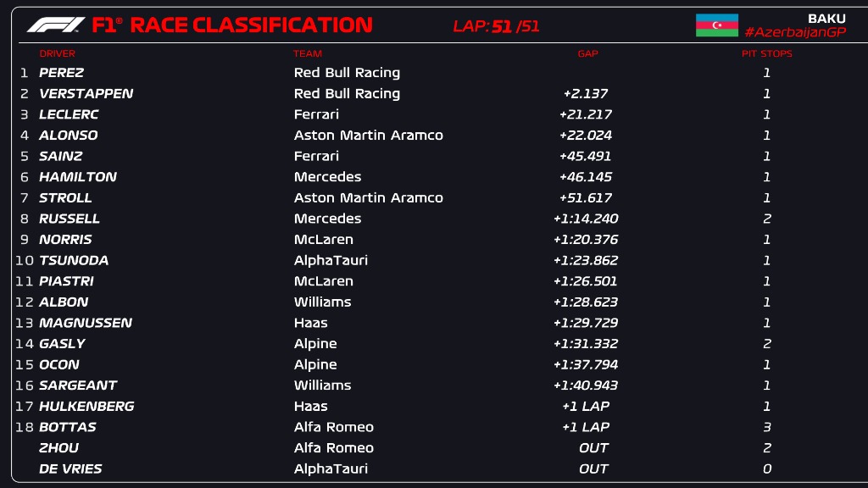The width and height of the screenshot is (868, 488).
Task: Click the #AzerbaijanGP hashtag
Action: tap(794, 32)
